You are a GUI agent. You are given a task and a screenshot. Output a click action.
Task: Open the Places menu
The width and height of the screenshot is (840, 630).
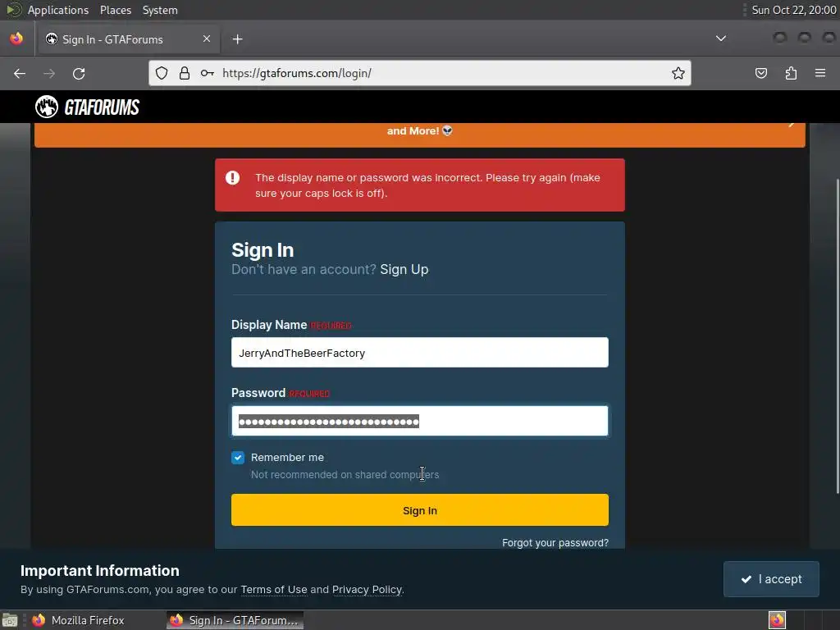click(x=116, y=10)
